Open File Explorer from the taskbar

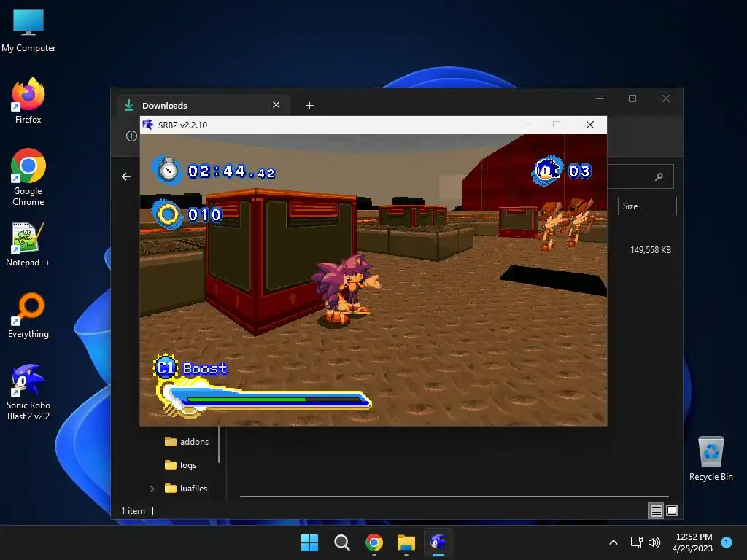coord(406,542)
